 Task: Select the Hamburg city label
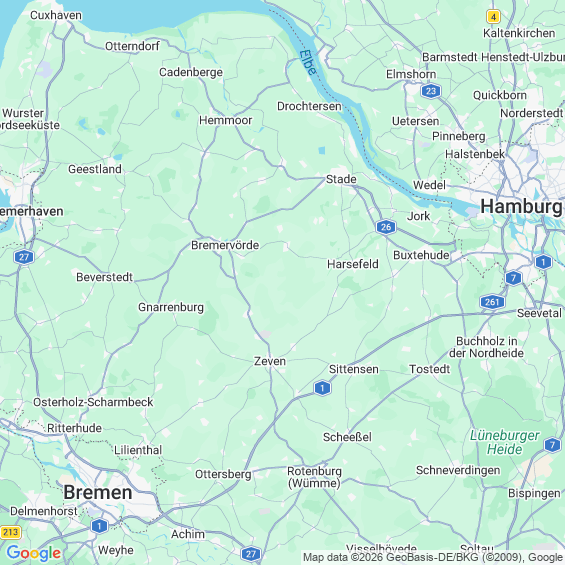point(521,207)
